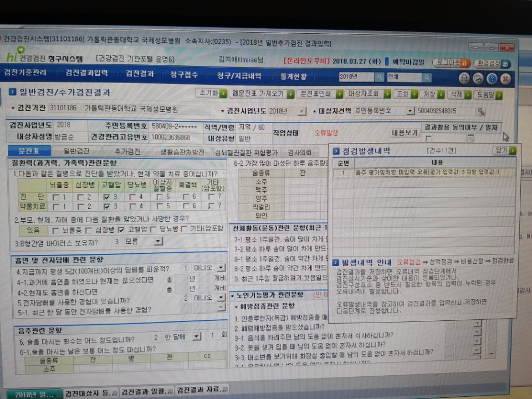Image resolution: width=532 pixels, height=399 pixels.
Task: Click scrollbar down arrow in questionnaire panel
Action: pyautogui.click(x=492, y=354)
